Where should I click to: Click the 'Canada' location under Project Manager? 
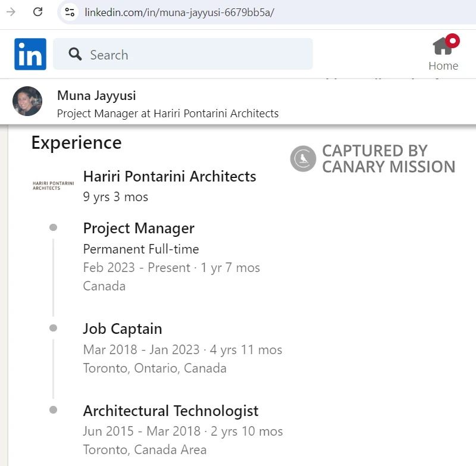tap(104, 286)
